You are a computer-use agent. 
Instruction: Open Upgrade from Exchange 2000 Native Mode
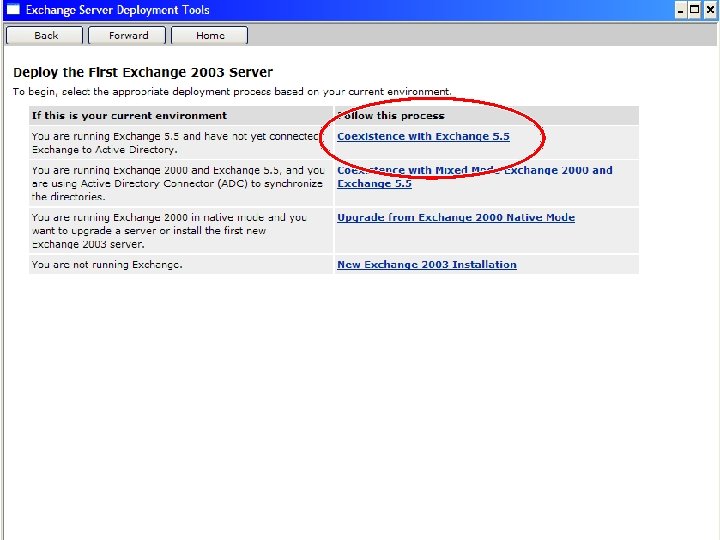[456, 218]
